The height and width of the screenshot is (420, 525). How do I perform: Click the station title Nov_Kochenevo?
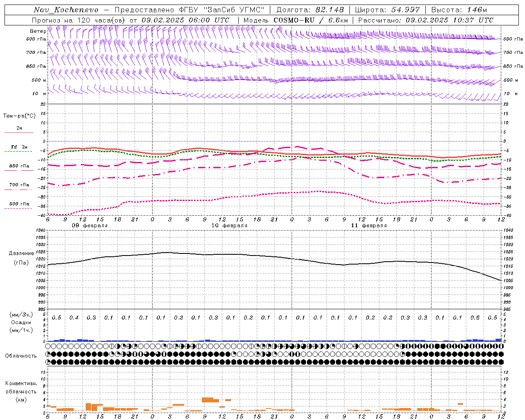(x=66, y=10)
